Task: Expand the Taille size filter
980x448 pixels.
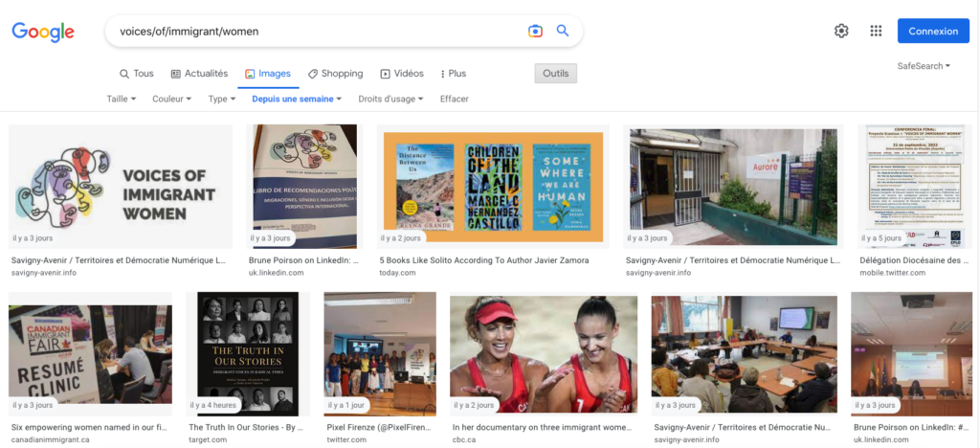Action: [x=121, y=99]
